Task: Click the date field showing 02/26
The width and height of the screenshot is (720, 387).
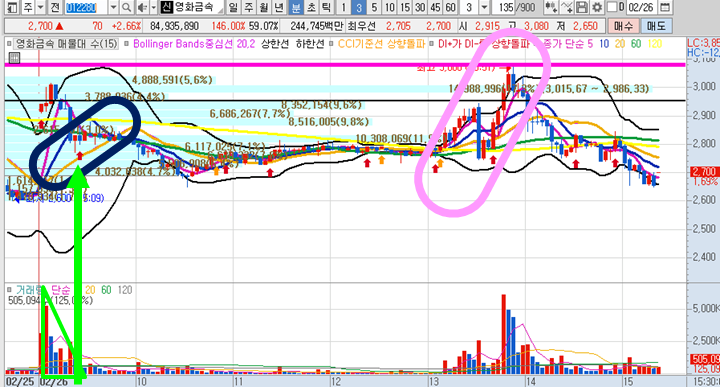Action: pos(641,7)
